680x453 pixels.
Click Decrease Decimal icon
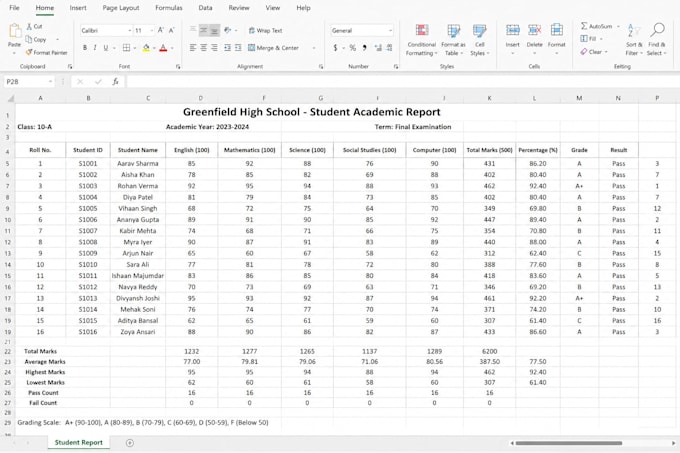pos(389,48)
